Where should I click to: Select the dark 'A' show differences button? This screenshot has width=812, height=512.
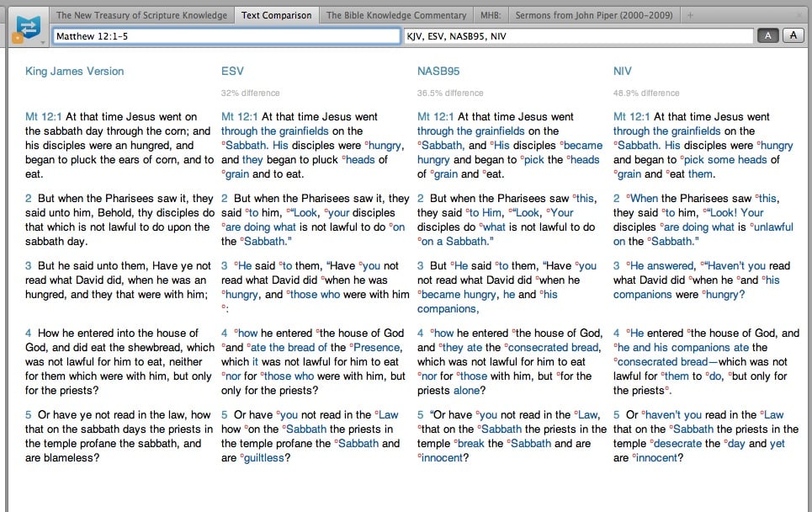(768, 35)
